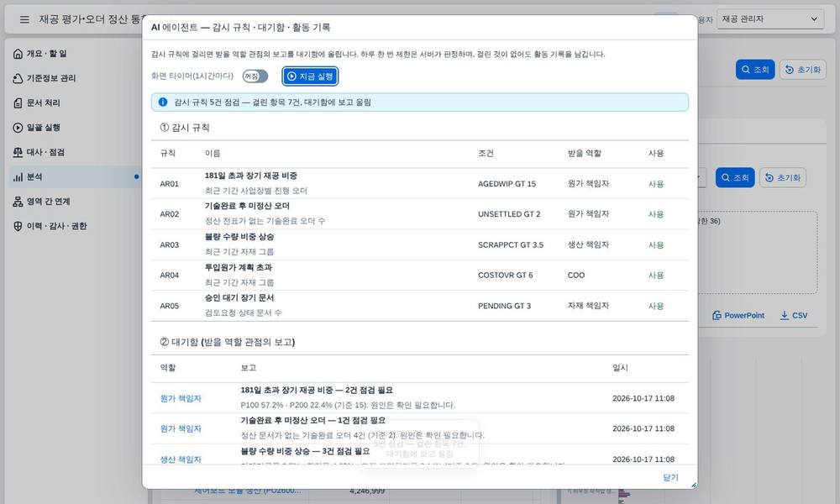Screen dimensions: 840x504
Task: Click the dialog resize grip corner
Action: tap(694, 485)
